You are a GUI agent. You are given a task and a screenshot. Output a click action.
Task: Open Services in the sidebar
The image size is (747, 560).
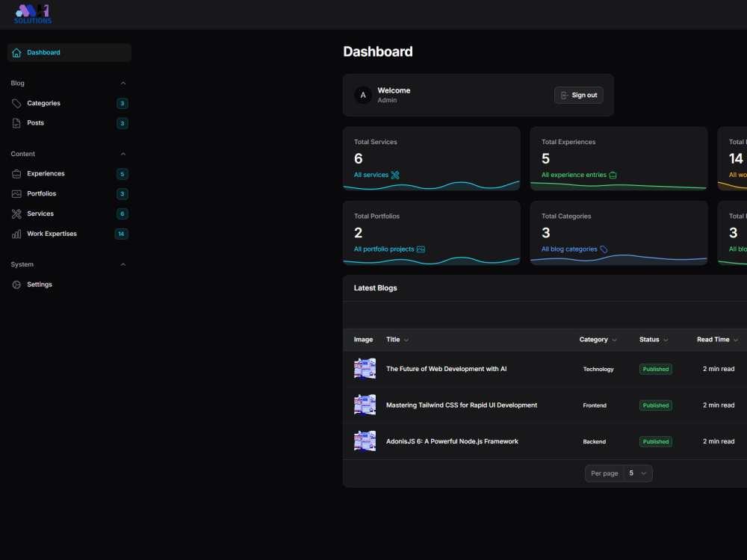[69, 214]
